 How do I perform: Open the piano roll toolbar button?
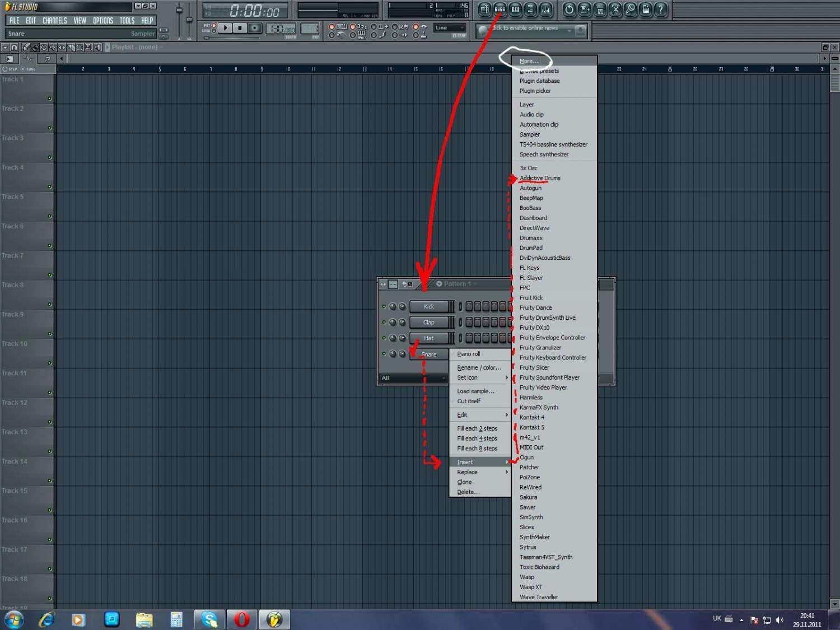[515, 10]
